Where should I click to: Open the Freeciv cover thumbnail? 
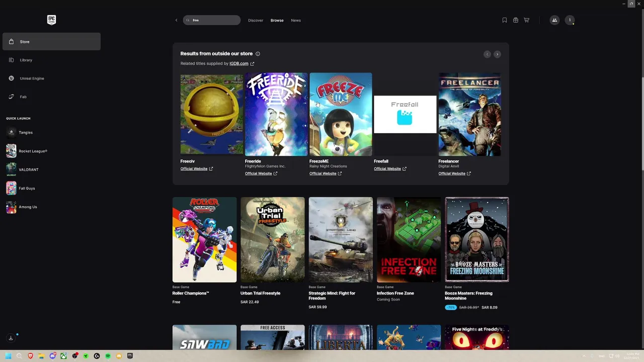click(212, 115)
